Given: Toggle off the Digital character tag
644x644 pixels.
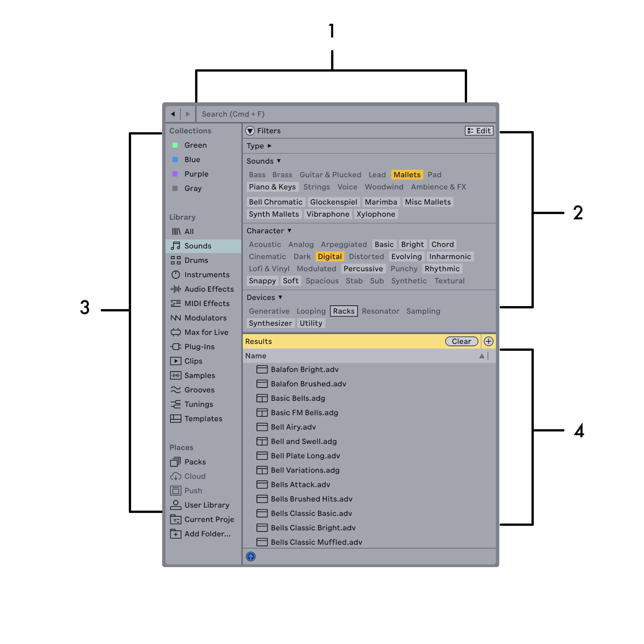Looking at the screenshot, I should [330, 256].
